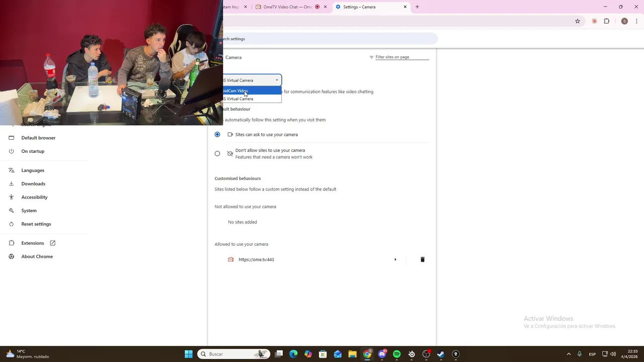Click the Reset settings clock icon
The image size is (644, 362).
pos(11,224)
